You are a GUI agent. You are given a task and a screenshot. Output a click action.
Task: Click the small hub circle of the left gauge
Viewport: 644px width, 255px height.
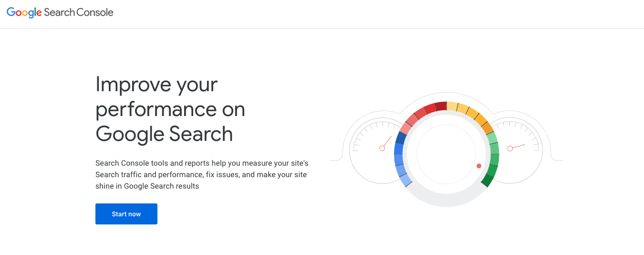[382, 149]
